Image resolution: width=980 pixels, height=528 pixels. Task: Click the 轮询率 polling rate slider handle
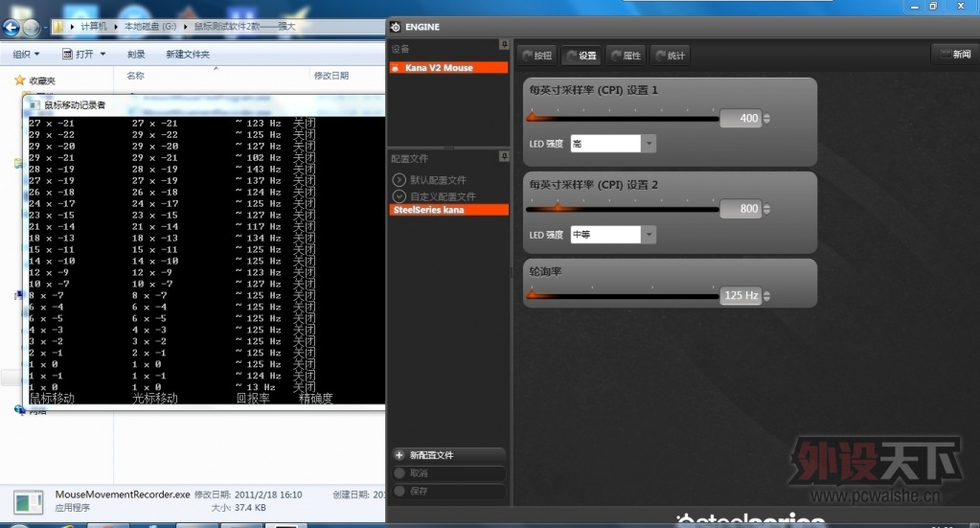coord(534,293)
